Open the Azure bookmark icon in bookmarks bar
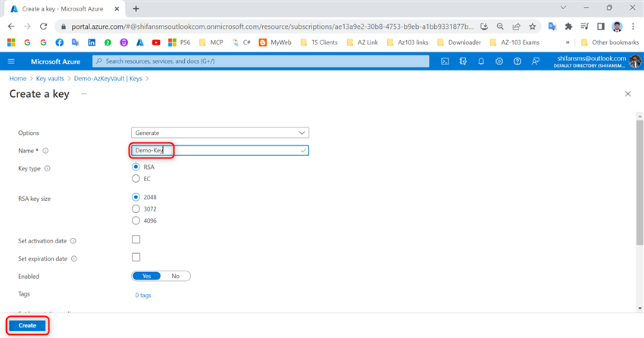Viewport: 644px width, 338px height. [x=140, y=42]
